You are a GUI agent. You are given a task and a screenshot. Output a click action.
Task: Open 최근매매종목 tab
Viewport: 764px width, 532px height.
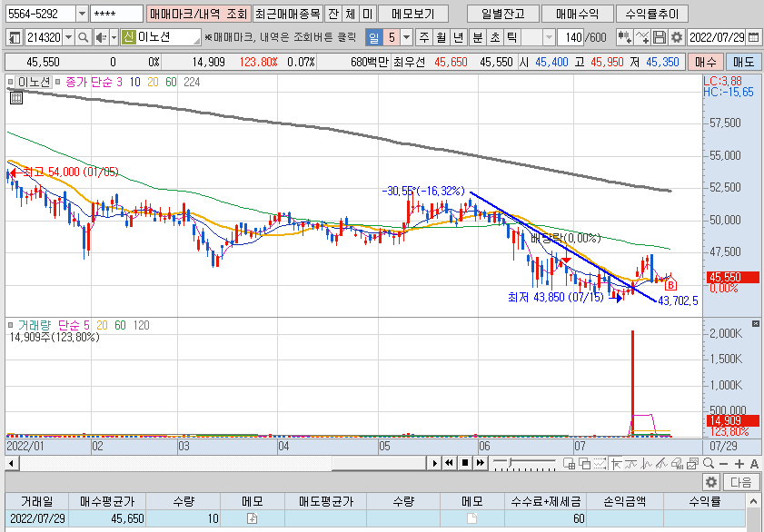point(288,14)
